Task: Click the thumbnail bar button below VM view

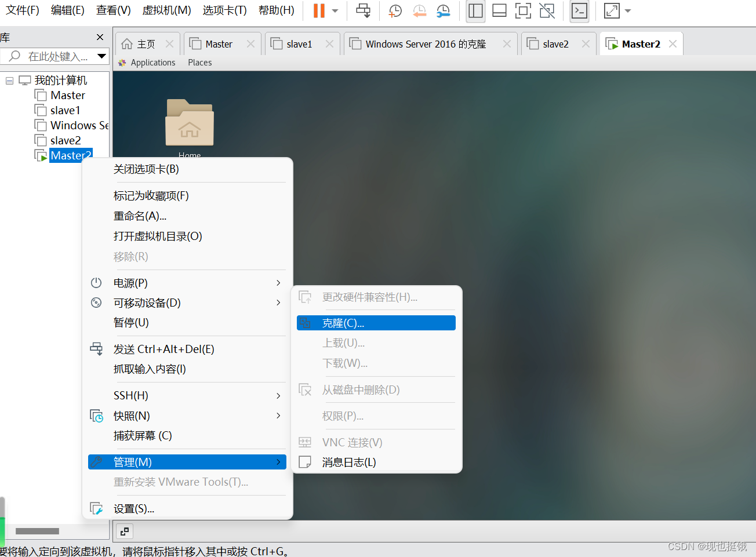Action: coord(125,531)
